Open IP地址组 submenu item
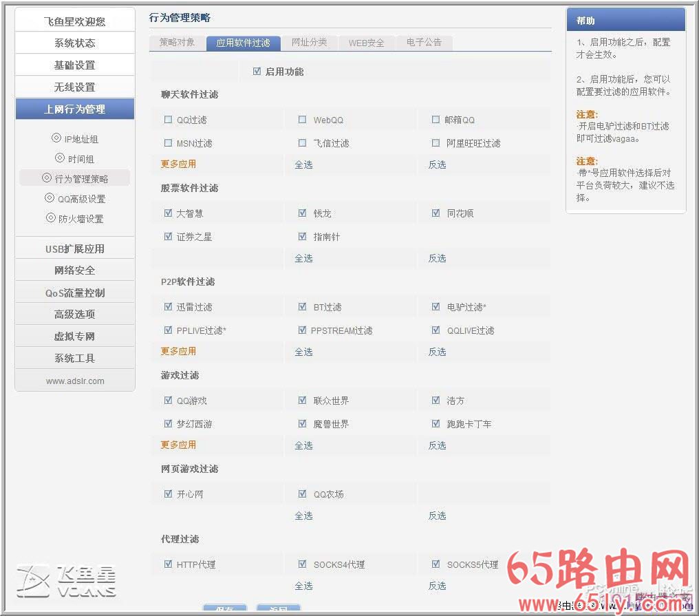 (x=76, y=139)
